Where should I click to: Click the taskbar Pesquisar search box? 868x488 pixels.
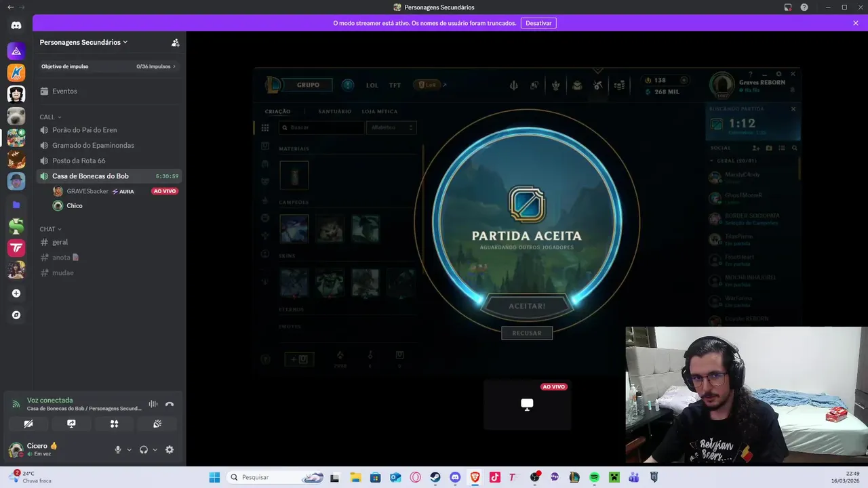[275, 477]
